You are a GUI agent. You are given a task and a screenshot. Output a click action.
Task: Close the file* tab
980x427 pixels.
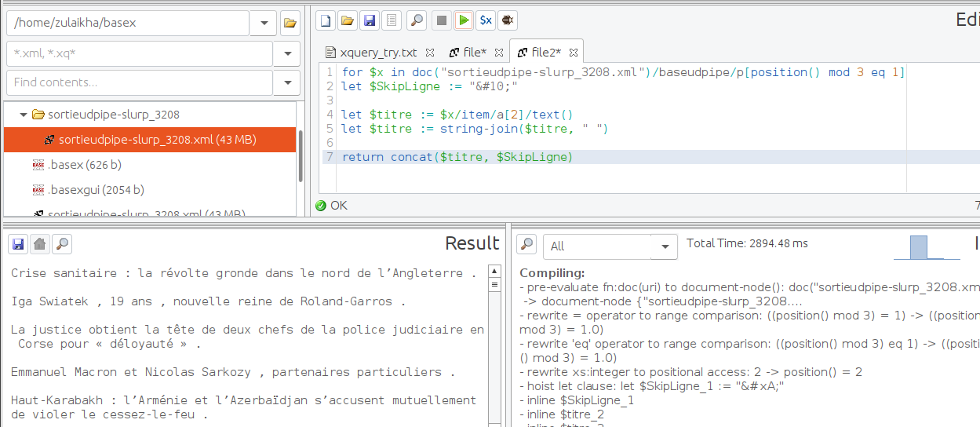[x=497, y=53]
